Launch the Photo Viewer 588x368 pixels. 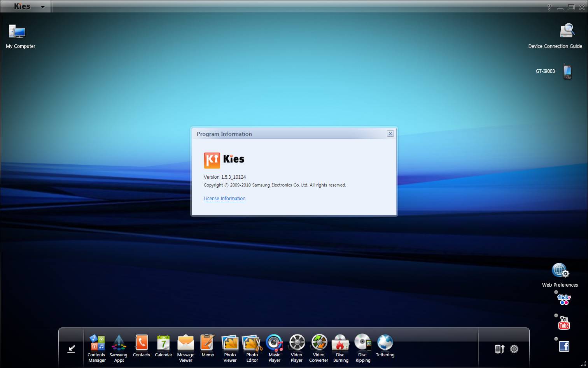point(230,348)
